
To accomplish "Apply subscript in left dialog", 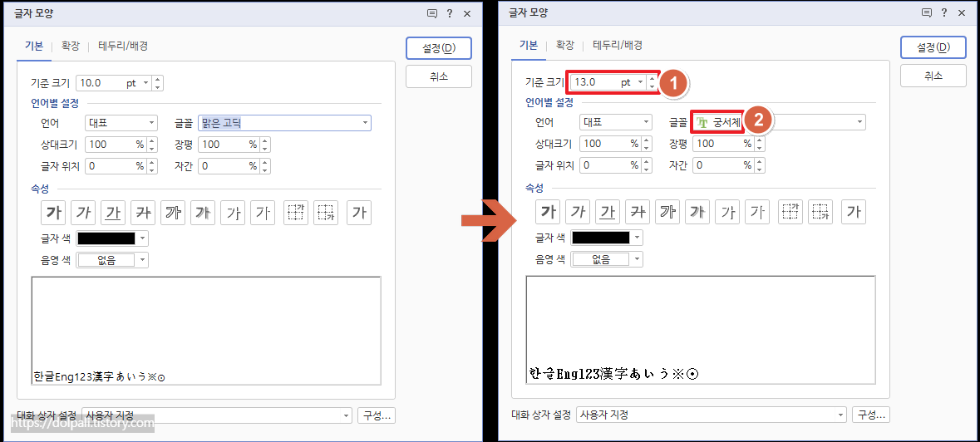I will click(x=326, y=212).
